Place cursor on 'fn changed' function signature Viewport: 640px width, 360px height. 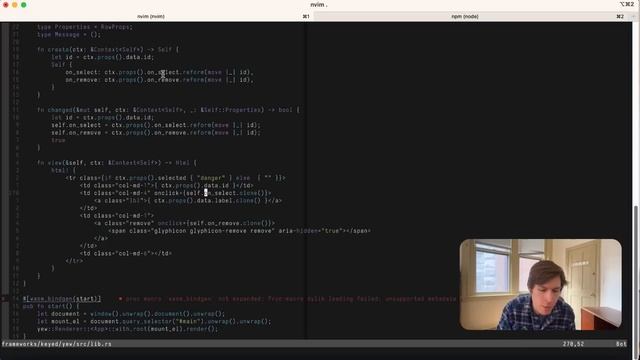pos(168,110)
